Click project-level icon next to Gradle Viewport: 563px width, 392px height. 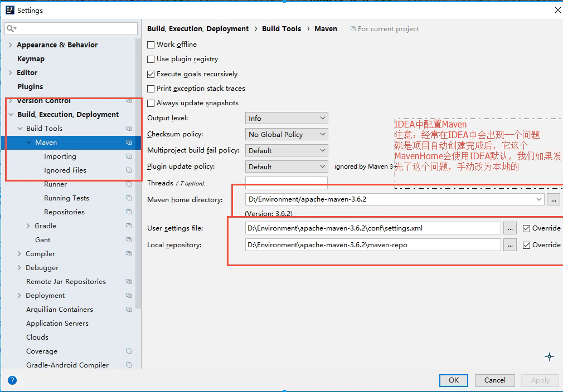(x=129, y=226)
